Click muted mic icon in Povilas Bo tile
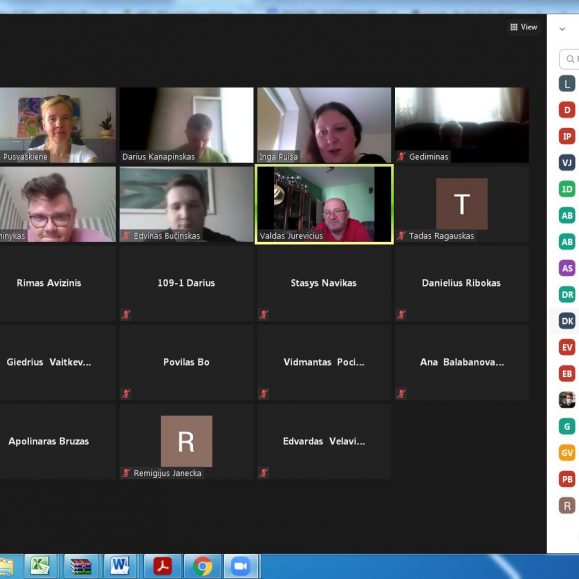Viewport: 579px width, 579px height. pos(126,394)
